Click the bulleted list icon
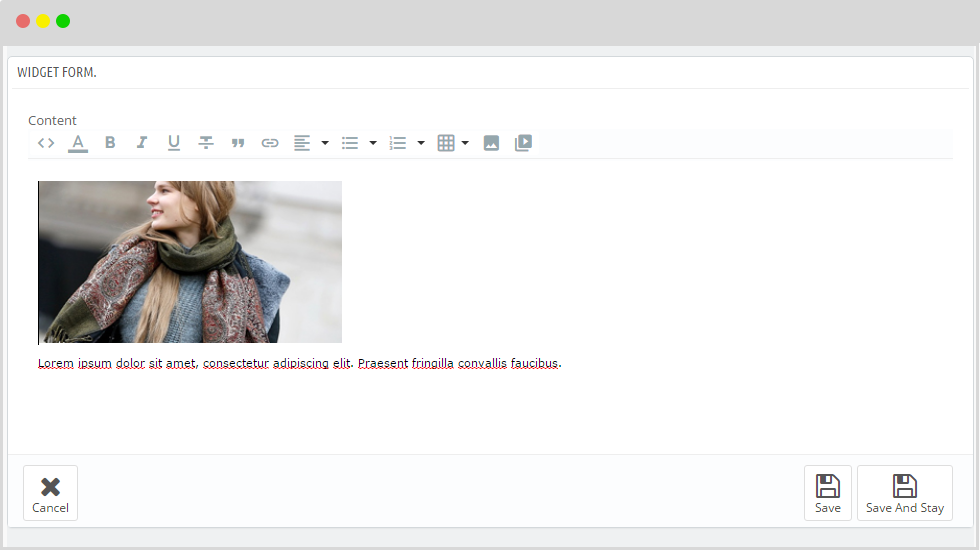 point(350,143)
